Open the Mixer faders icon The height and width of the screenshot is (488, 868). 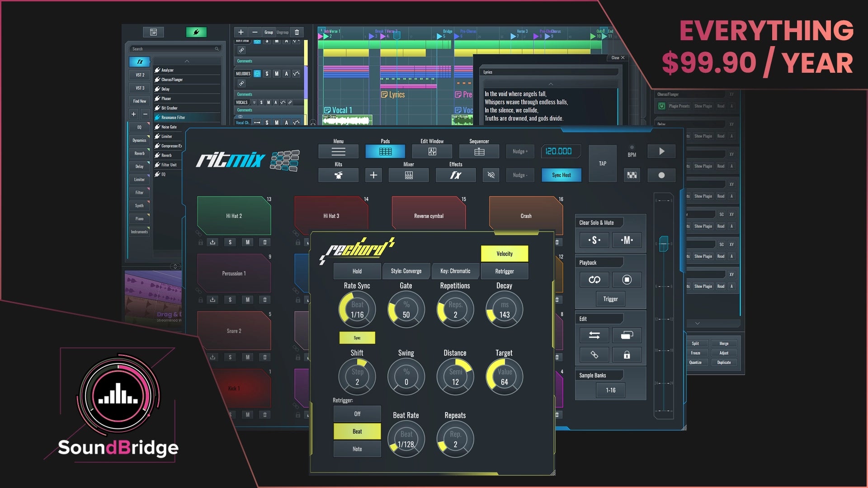pyautogui.click(x=408, y=175)
